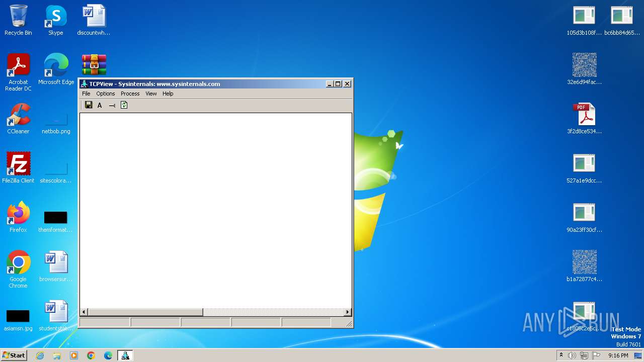Launch Chrome from the taskbar
The image size is (644, 362).
pos(91,355)
